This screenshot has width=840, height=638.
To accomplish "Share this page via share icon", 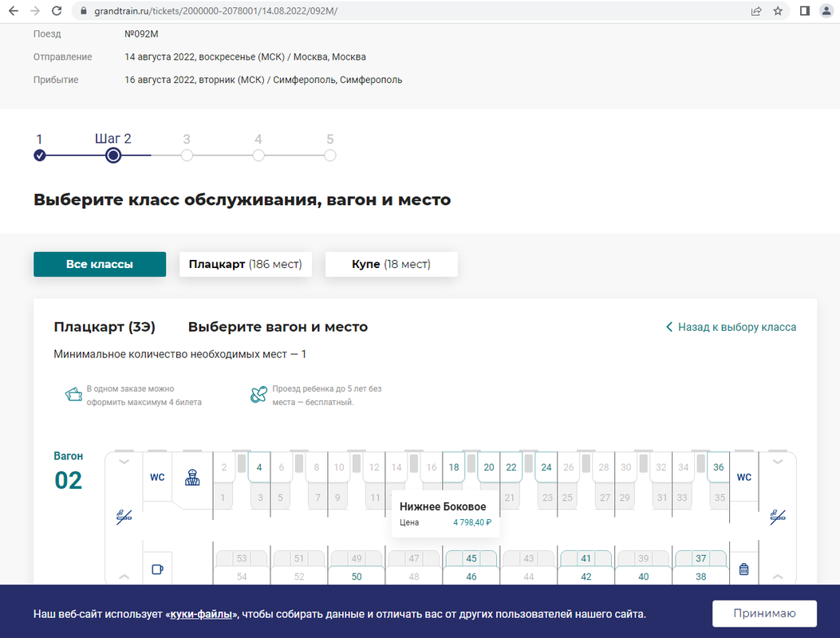I will pyautogui.click(x=756, y=10).
